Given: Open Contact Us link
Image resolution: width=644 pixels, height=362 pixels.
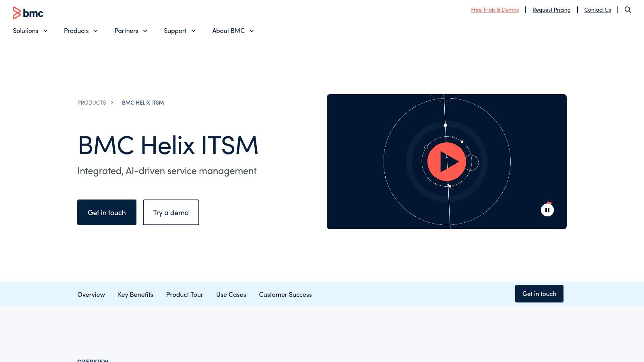Looking at the screenshot, I should 598,10.
